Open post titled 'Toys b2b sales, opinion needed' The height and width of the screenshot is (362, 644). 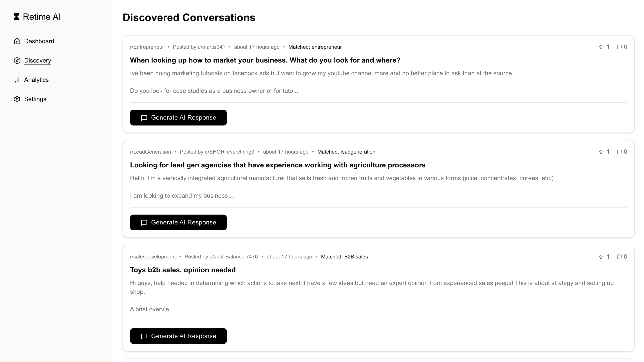[183, 270]
